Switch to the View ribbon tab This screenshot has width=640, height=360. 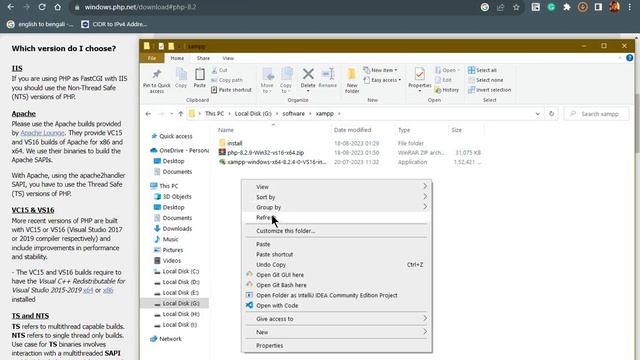tap(228, 58)
